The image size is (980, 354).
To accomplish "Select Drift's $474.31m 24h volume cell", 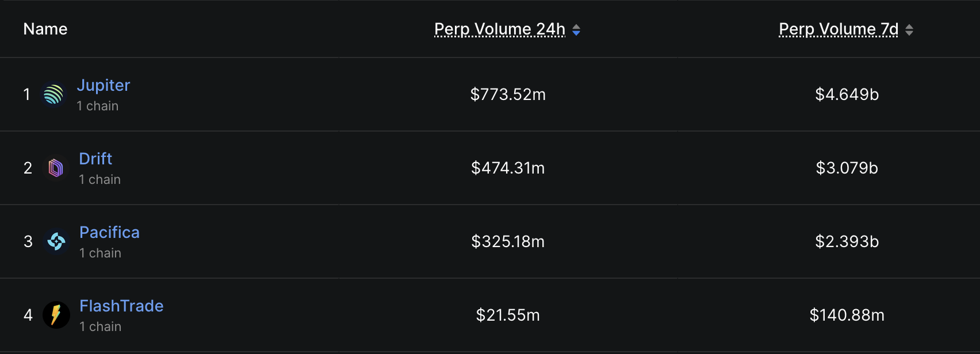I will (508, 168).
